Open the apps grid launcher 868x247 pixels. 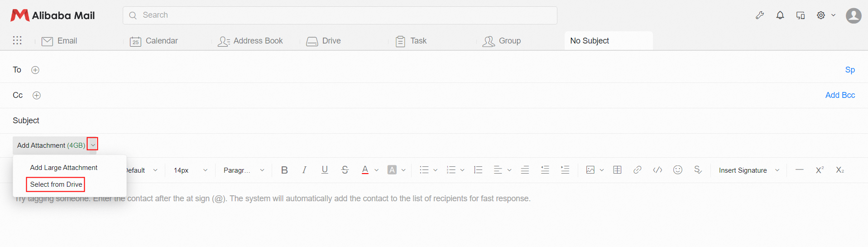[17, 40]
